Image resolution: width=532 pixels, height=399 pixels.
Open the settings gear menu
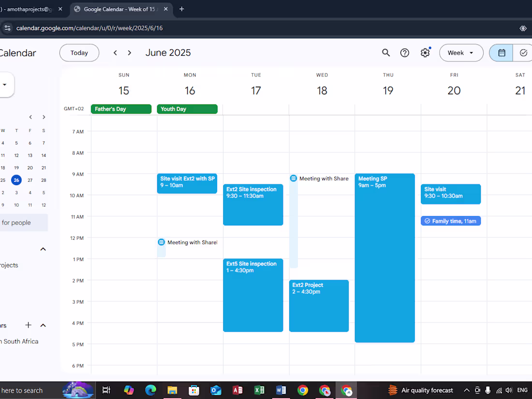[x=425, y=53]
